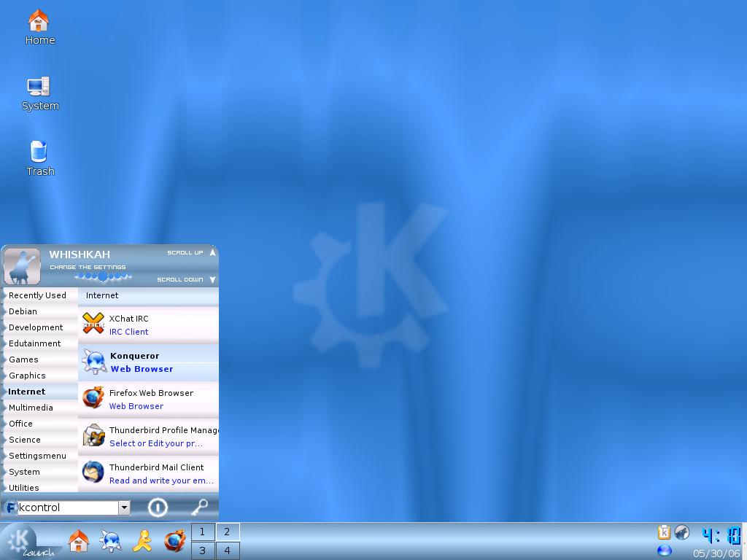Select the System category in the menu list
The height and width of the screenshot is (560, 747).
tap(41, 472)
